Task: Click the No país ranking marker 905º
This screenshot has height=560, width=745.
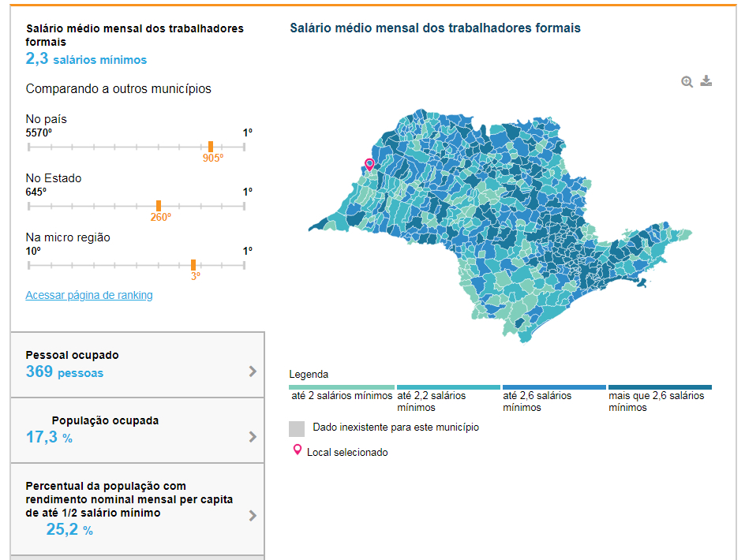Action: [x=211, y=147]
